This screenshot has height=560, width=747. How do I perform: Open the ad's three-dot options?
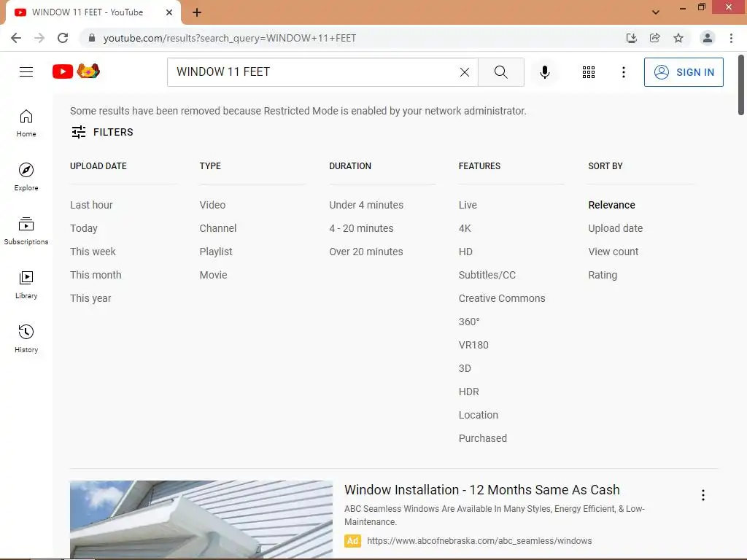coord(703,495)
